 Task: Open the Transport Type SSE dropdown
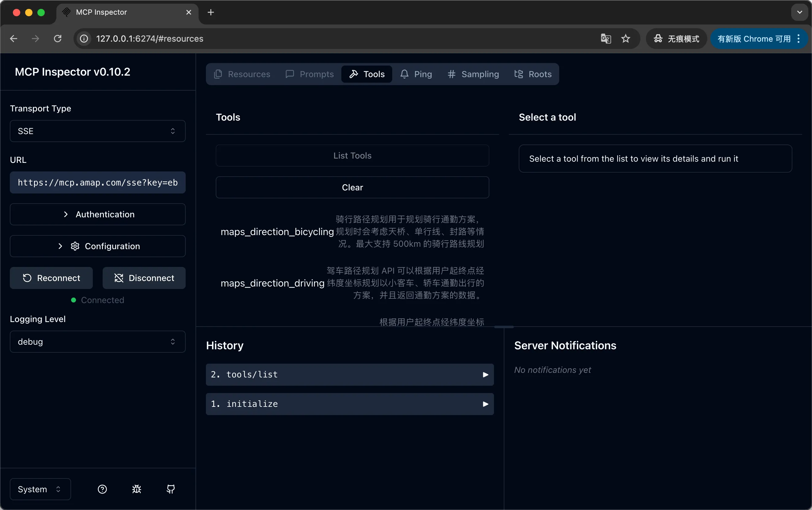[x=97, y=131]
